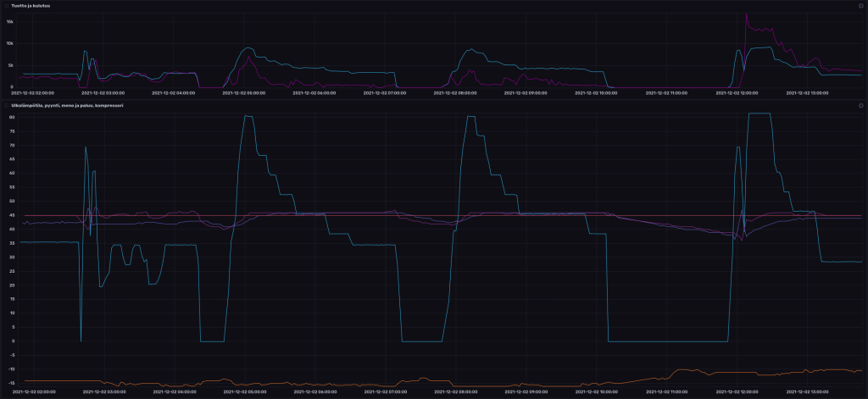Screen dimensions: 868x399
Task: Click the 08:00:00 time label in the bottom chart
Action: 456,392
